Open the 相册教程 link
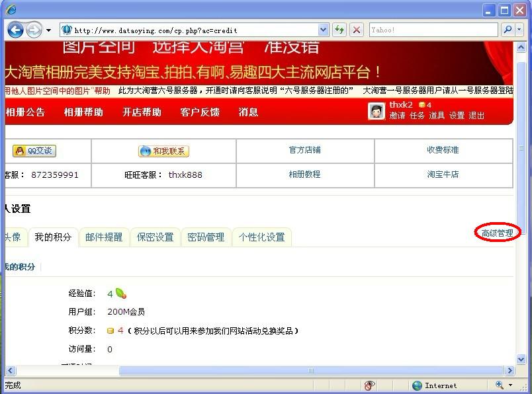The width and height of the screenshot is (532, 394). (304, 175)
